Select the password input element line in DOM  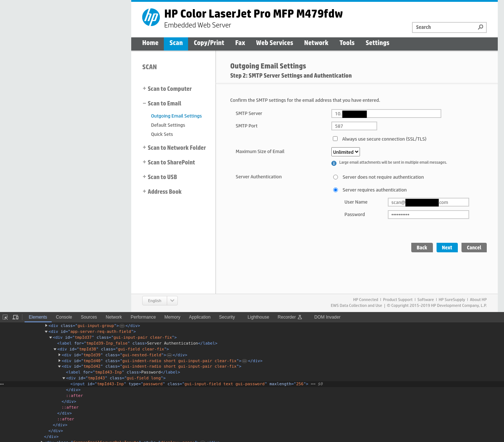252,384
